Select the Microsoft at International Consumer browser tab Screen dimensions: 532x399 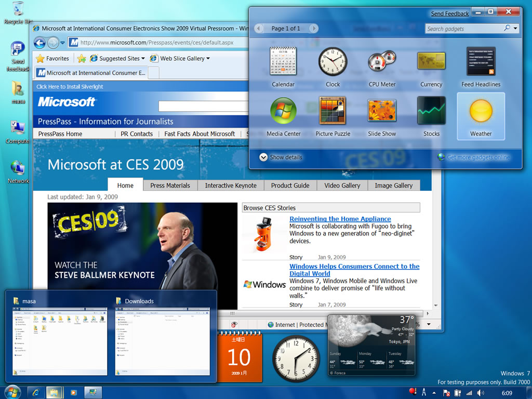tap(91, 73)
